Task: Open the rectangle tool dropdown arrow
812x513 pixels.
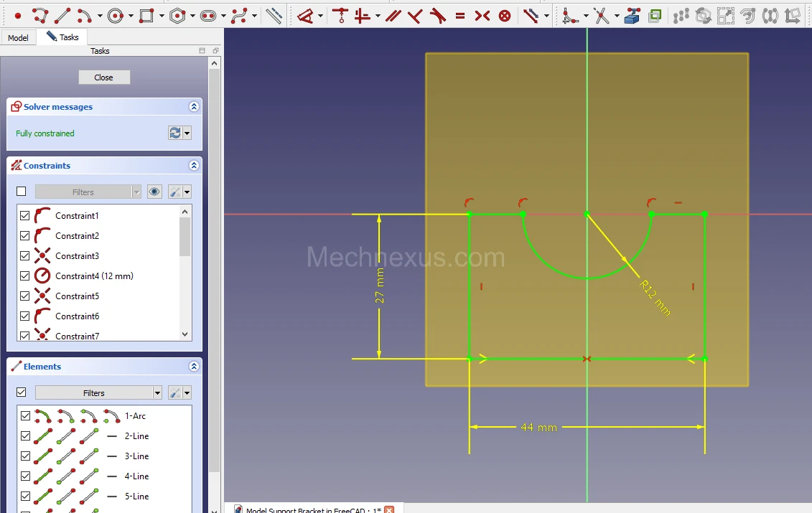Action: click(162, 16)
